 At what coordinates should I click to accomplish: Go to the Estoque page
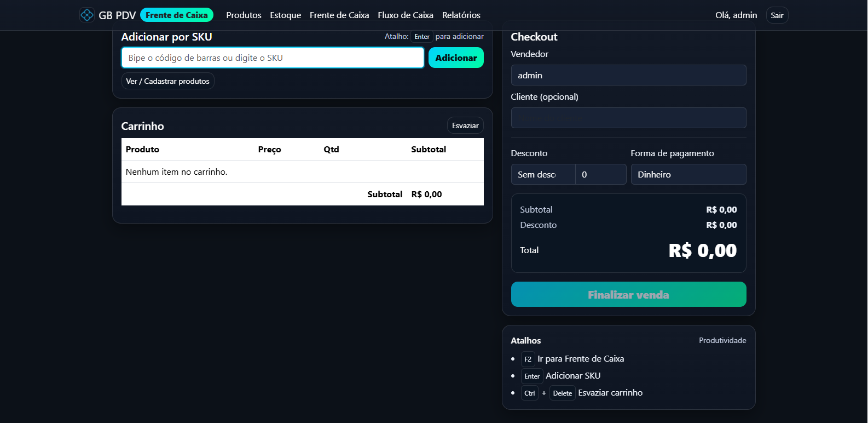click(x=285, y=15)
